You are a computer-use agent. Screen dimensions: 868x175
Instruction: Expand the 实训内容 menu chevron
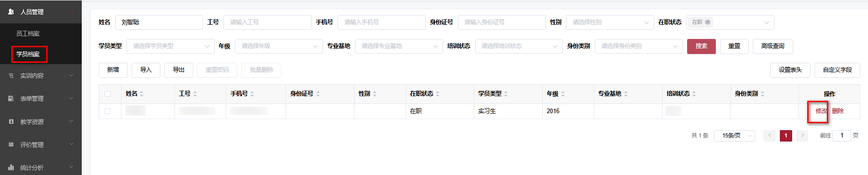click(x=71, y=75)
